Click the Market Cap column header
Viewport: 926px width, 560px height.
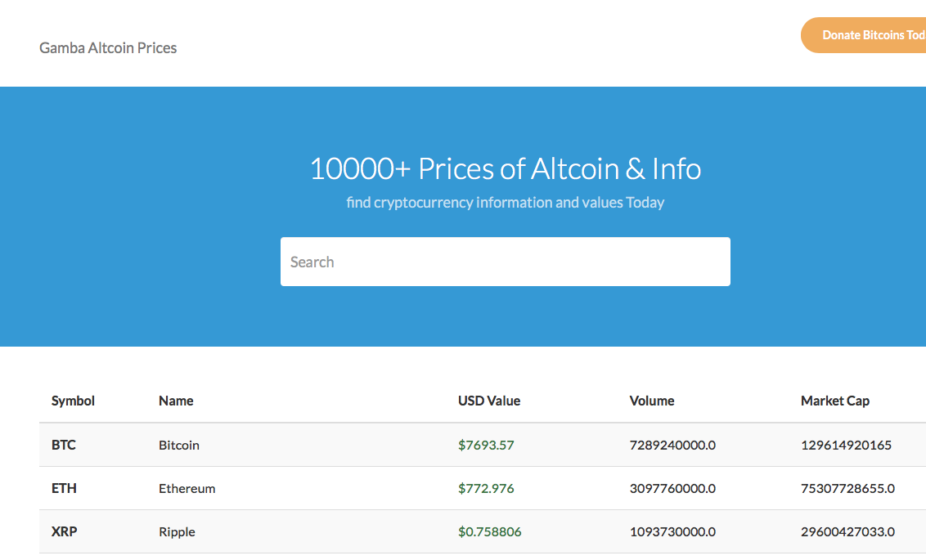pyautogui.click(x=835, y=401)
